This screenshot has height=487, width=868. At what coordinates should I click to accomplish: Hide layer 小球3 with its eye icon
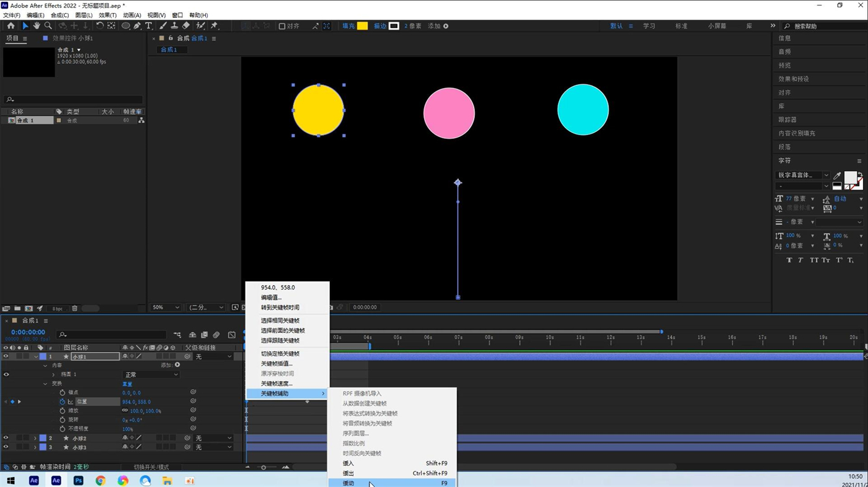point(6,447)
